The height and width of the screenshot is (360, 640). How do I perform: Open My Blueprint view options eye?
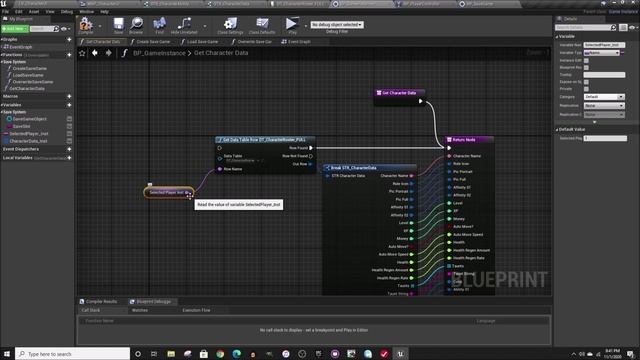[x=64, y=29]
